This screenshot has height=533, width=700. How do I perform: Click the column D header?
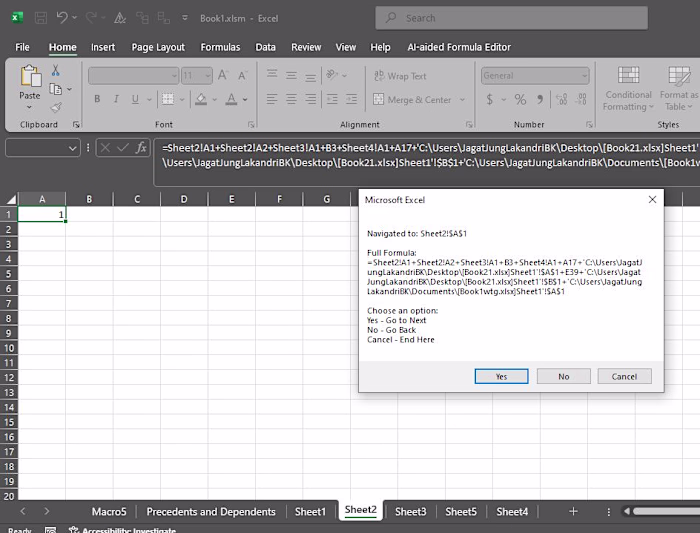click(x=184, y=199)
